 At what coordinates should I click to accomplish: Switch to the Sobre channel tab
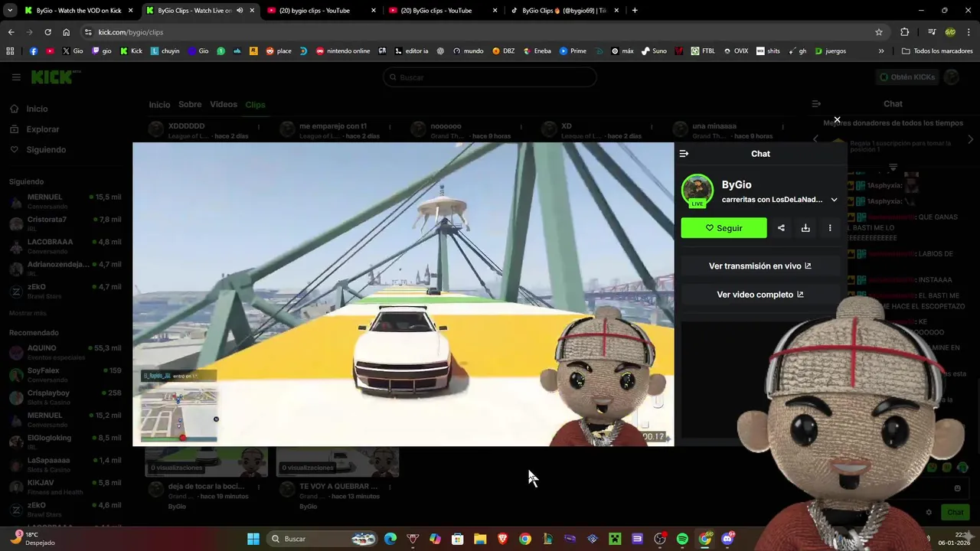pos(190,105)
